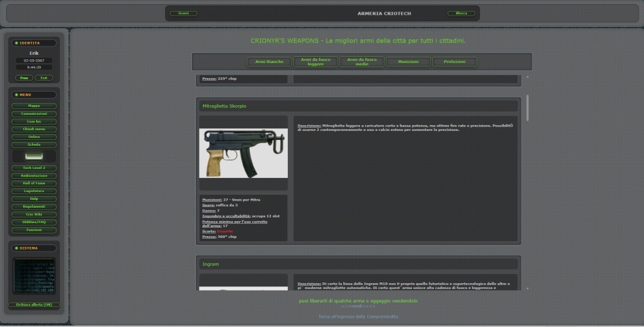Open Funzioni menu entry
This screenshot has width=644, height=327.
point(34,230)
